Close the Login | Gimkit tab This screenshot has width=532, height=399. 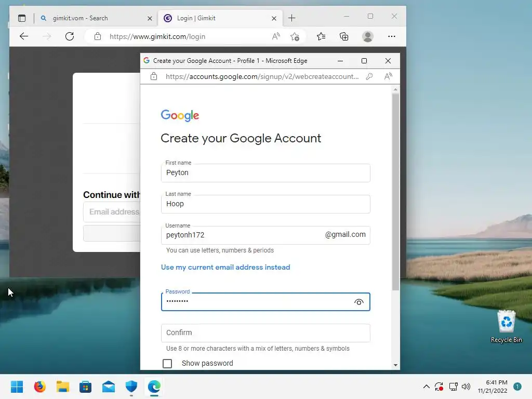pos(274,18)
